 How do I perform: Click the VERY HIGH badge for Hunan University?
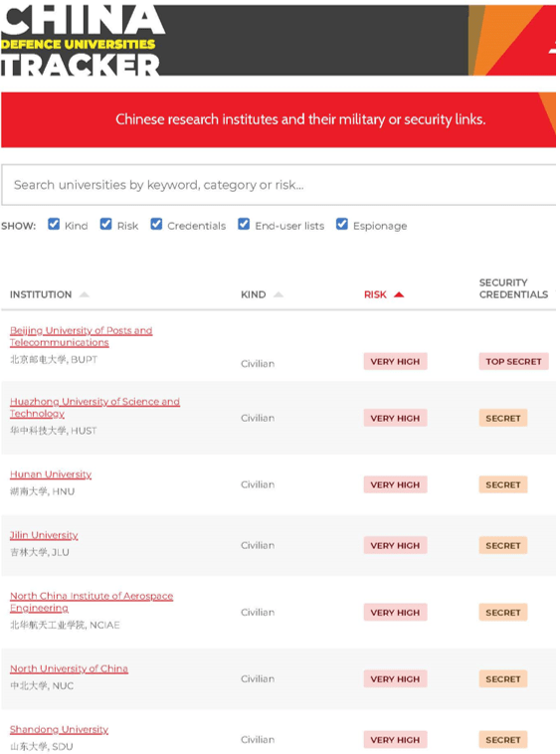(395, 484)
